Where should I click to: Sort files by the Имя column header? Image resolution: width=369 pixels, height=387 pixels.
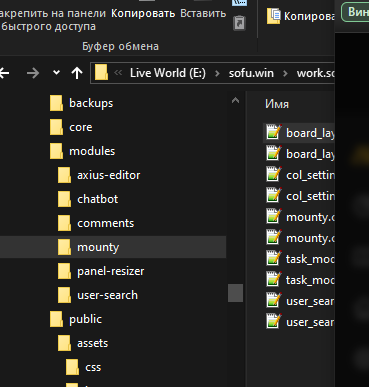click(x=277, y=104)
